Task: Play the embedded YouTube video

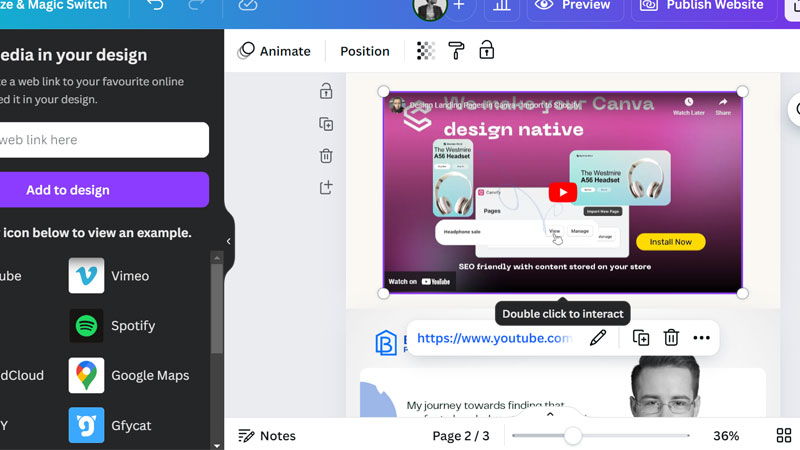Action: point(563,192)
